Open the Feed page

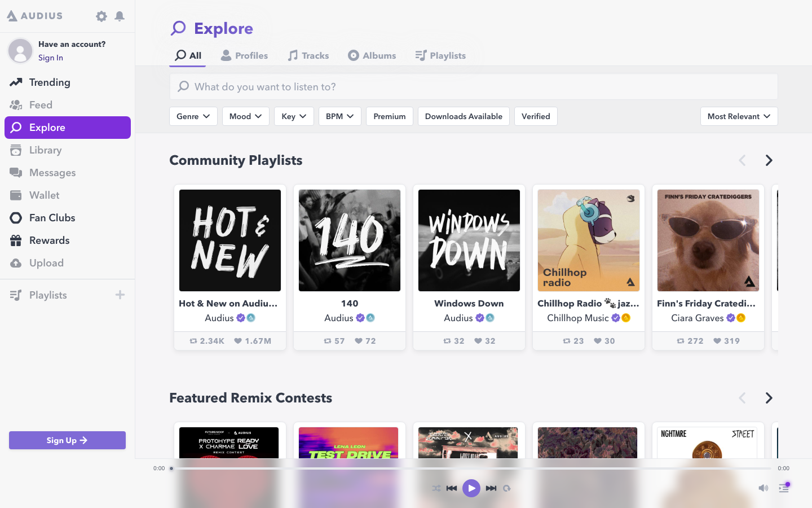[68, 105]
